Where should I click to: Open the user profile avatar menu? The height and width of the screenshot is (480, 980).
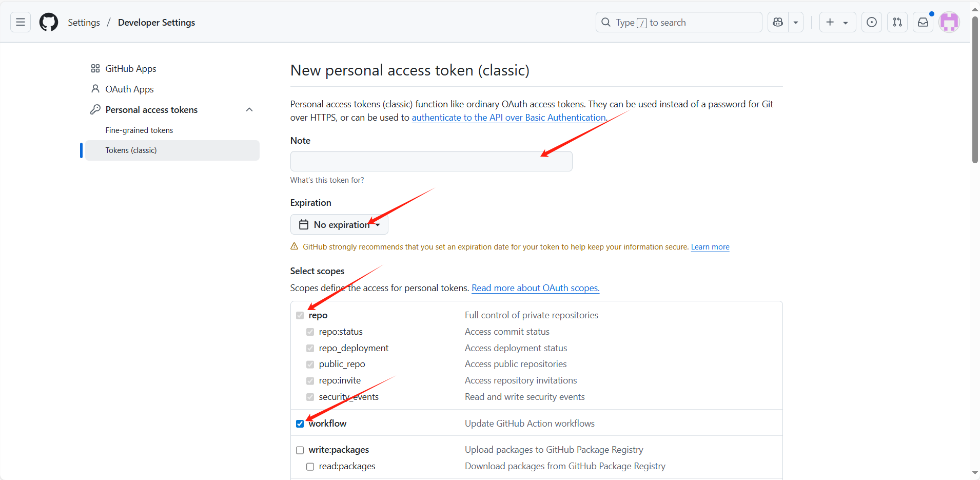949,22
